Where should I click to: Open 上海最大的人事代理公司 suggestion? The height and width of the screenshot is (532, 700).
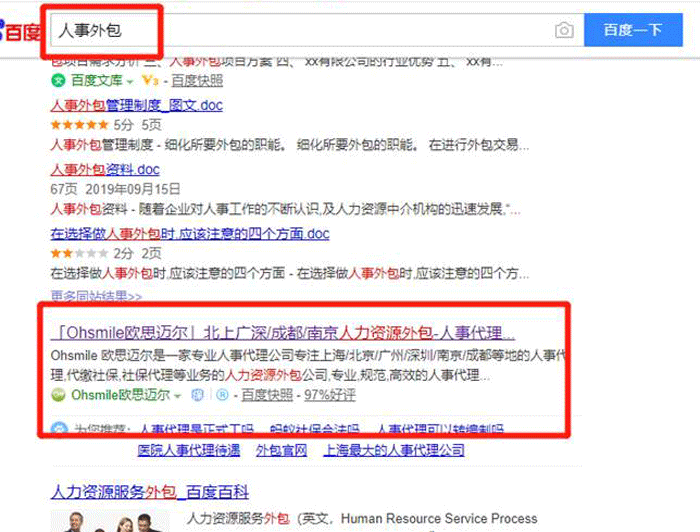[394, 450]
